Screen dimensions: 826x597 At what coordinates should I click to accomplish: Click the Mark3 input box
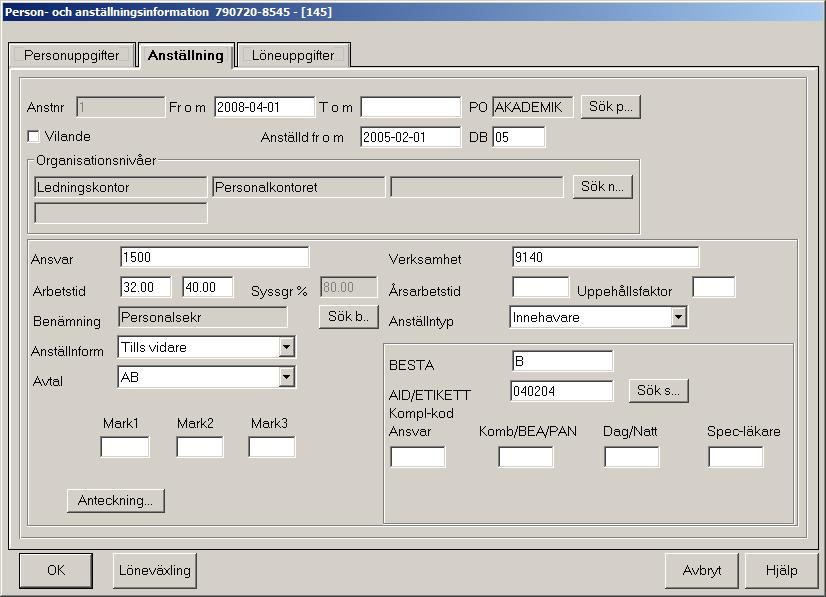tap(272, 447)
